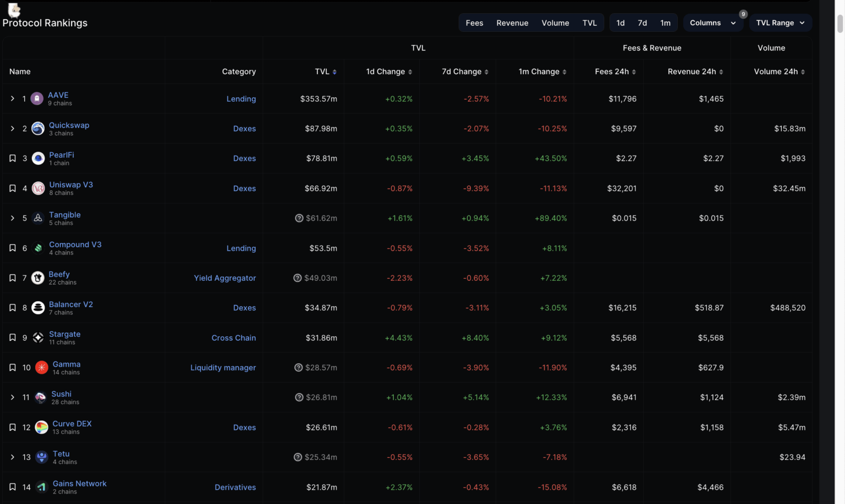Click the AAVE protocol logo icon

[37, 99]
